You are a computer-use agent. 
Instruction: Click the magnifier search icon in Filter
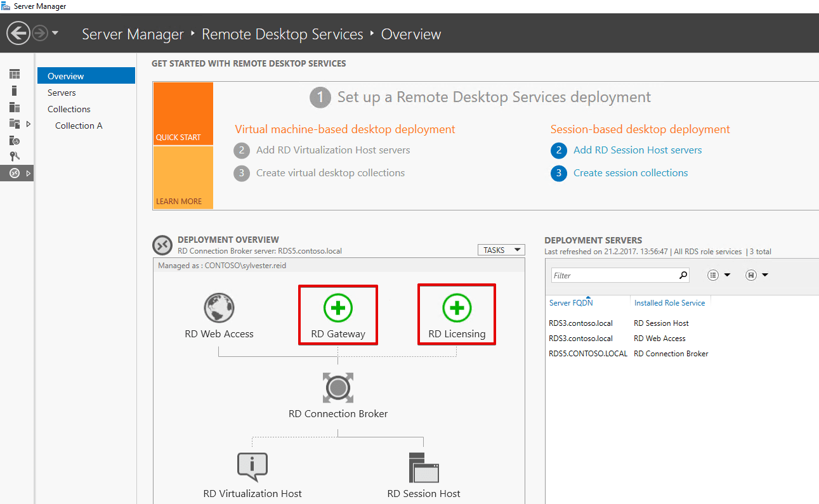click(683, 275)
